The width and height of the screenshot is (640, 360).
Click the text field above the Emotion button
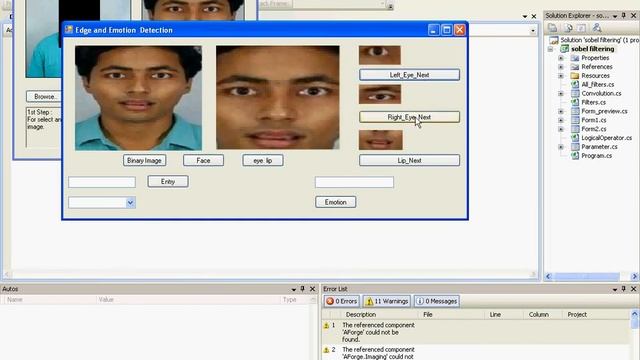tap(354, 182)
